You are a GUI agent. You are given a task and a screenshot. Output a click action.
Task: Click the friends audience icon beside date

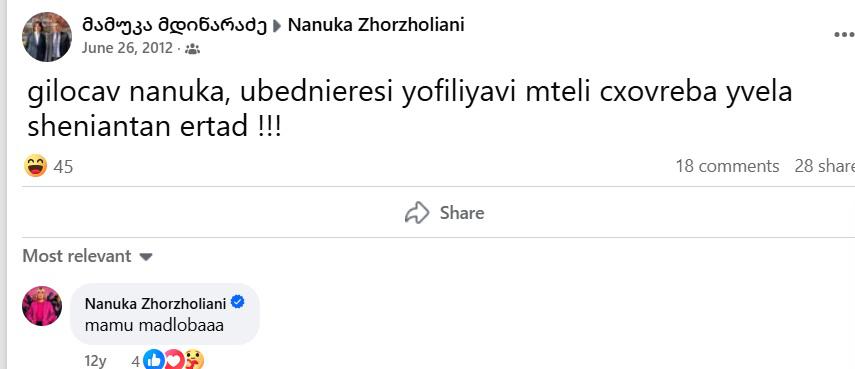click(192, 49)
